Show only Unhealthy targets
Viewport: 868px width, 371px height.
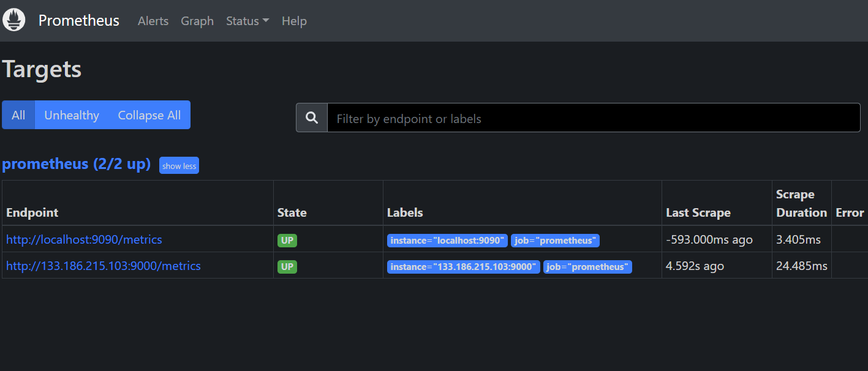(72, 115)
